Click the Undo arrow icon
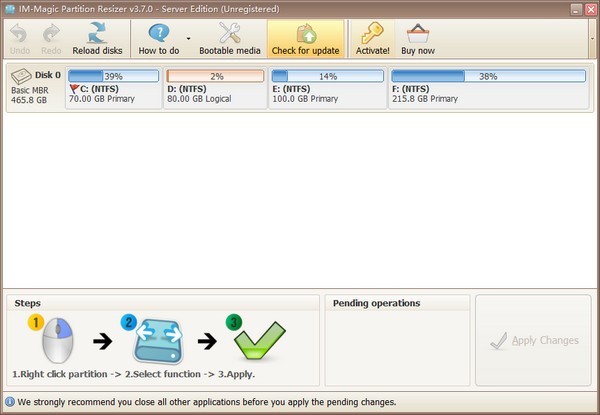The image size is (600, 415). point(20,33)
